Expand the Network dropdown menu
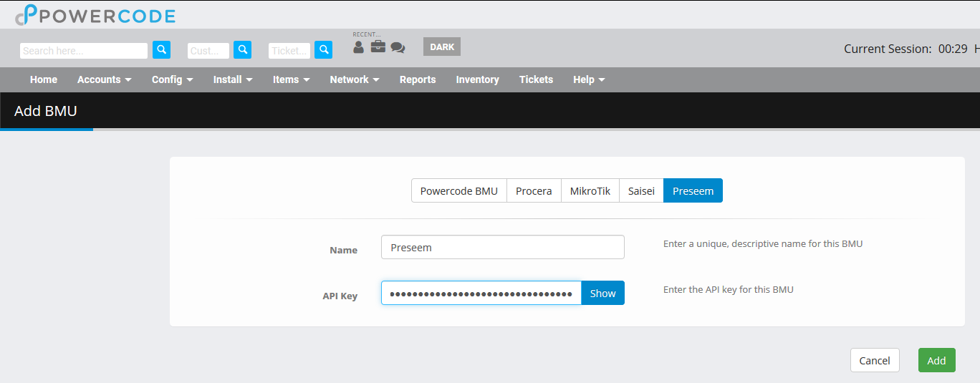980x383 pixels. [x=355, y=79]
